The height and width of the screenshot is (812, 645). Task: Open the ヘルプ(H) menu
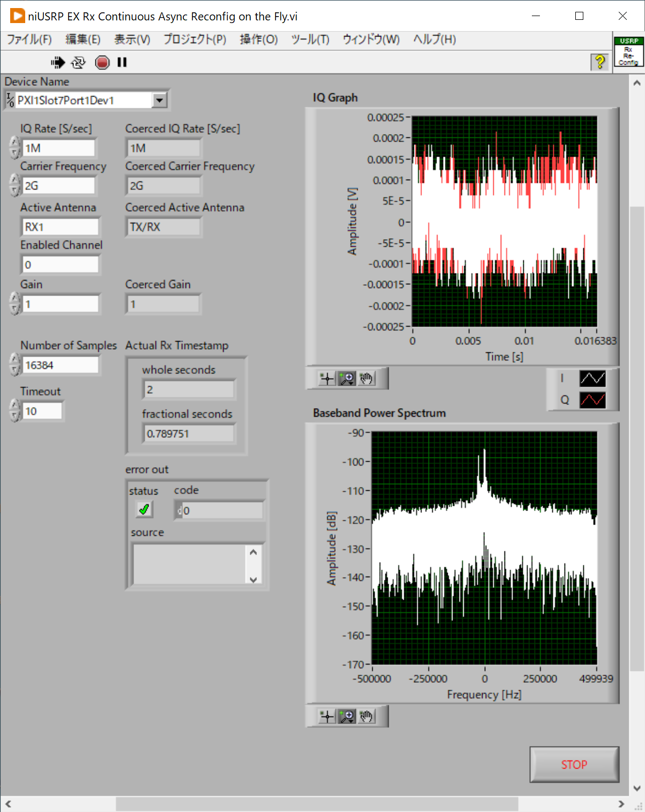tap(434, 40)
